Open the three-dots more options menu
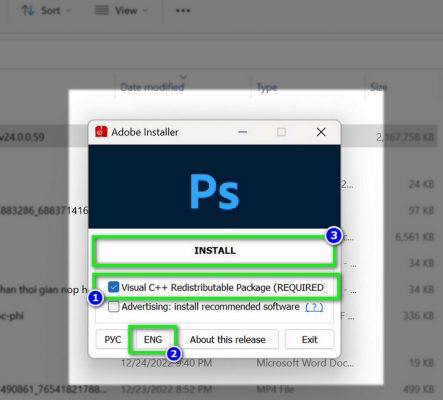443x400 pixels. [183, 11]
